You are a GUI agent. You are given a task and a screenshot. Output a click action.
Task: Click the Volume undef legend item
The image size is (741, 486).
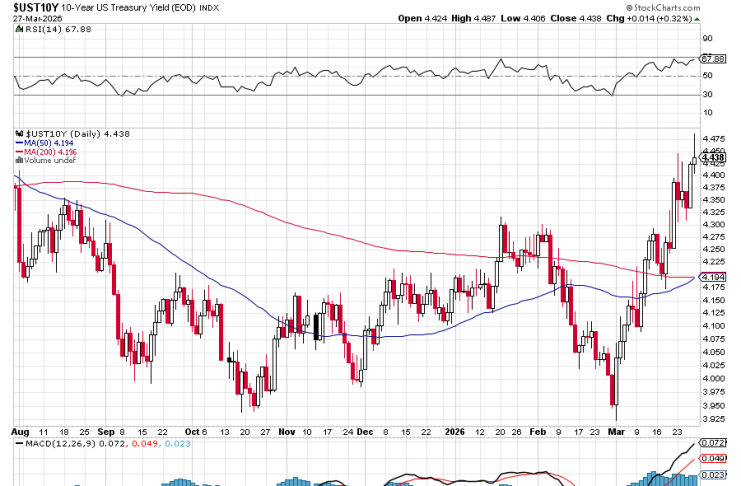pos(48,160)
